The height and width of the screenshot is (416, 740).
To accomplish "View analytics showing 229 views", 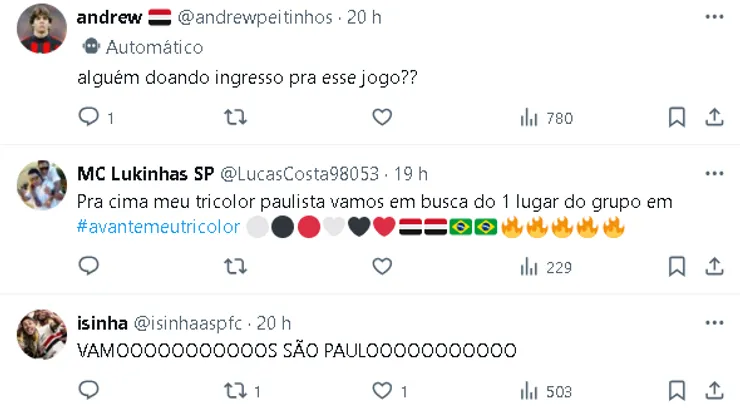I will [x=546, y=267].
